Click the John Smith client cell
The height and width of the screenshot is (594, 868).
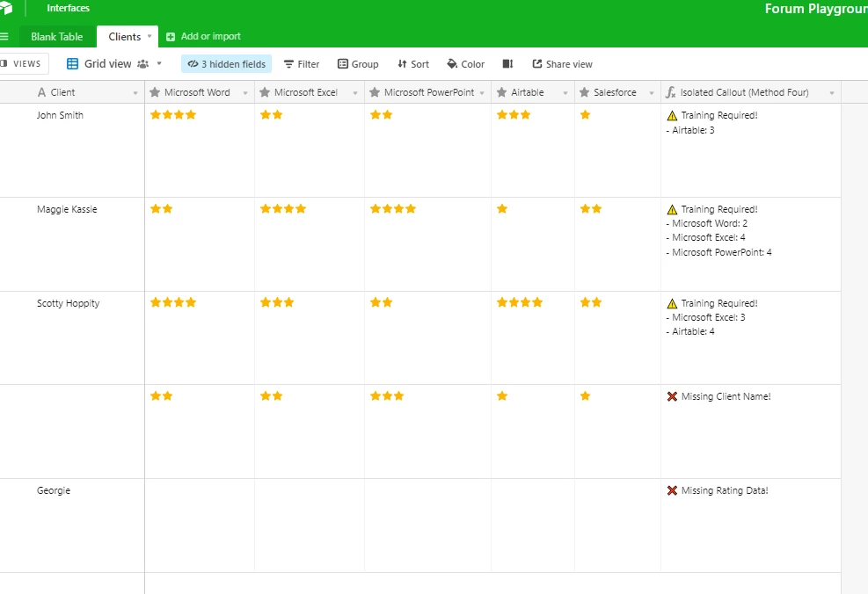[72, 150]
